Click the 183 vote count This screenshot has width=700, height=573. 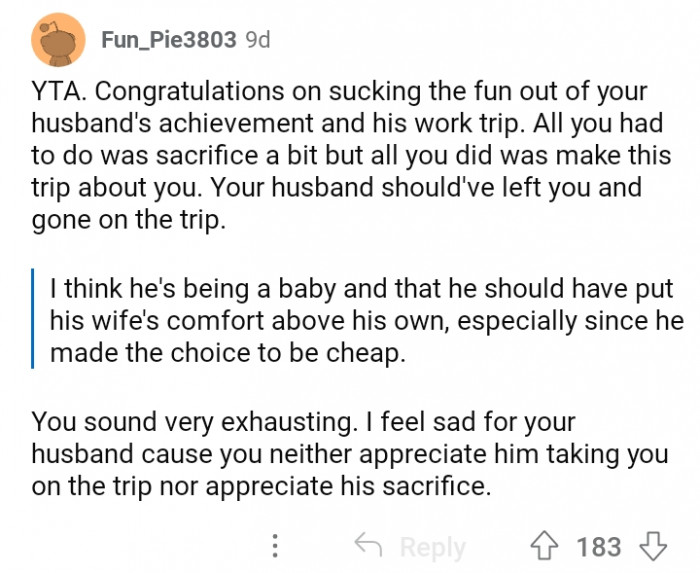(599, 547)
